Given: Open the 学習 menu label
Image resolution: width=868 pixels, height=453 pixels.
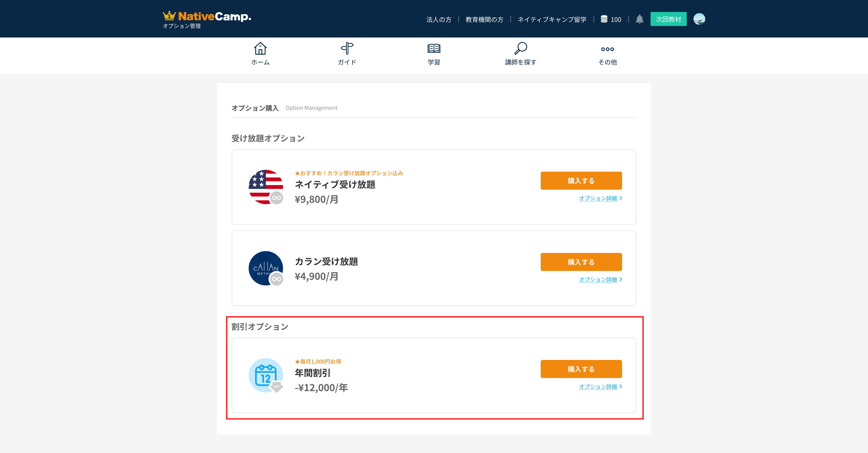Looking at the screenshot, I should click(434, 62).
